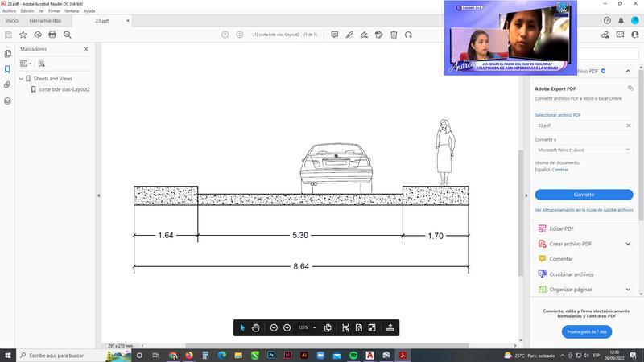644x362 pixels.
Task: Open the Ayuda menu
Action: pos(89,11)
